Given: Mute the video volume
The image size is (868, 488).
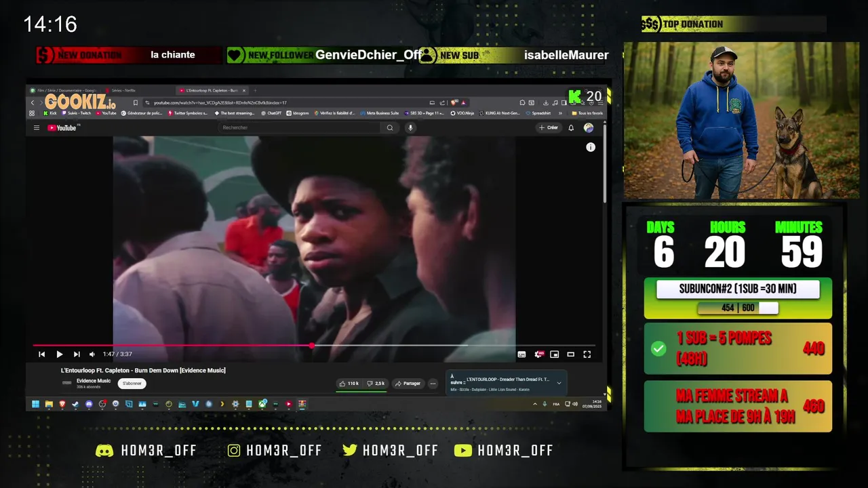Looking at the screenshot, I should click(92, 354).
